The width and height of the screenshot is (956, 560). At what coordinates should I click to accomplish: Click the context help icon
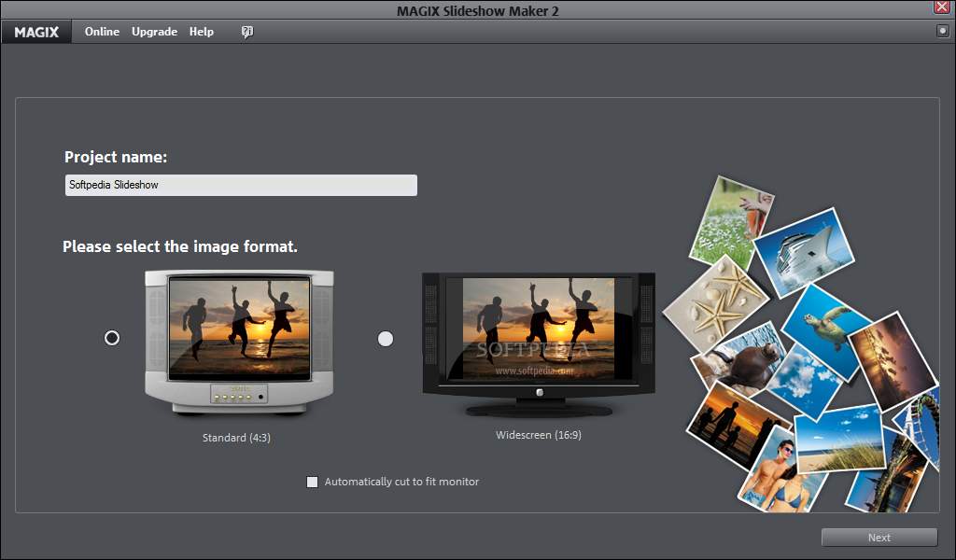click(x=246, y=32)
